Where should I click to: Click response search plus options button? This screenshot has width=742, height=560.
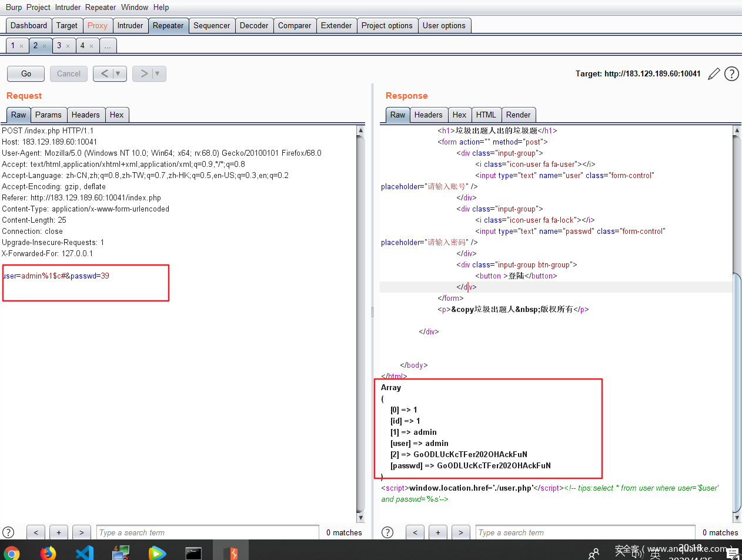coord(438,532)
